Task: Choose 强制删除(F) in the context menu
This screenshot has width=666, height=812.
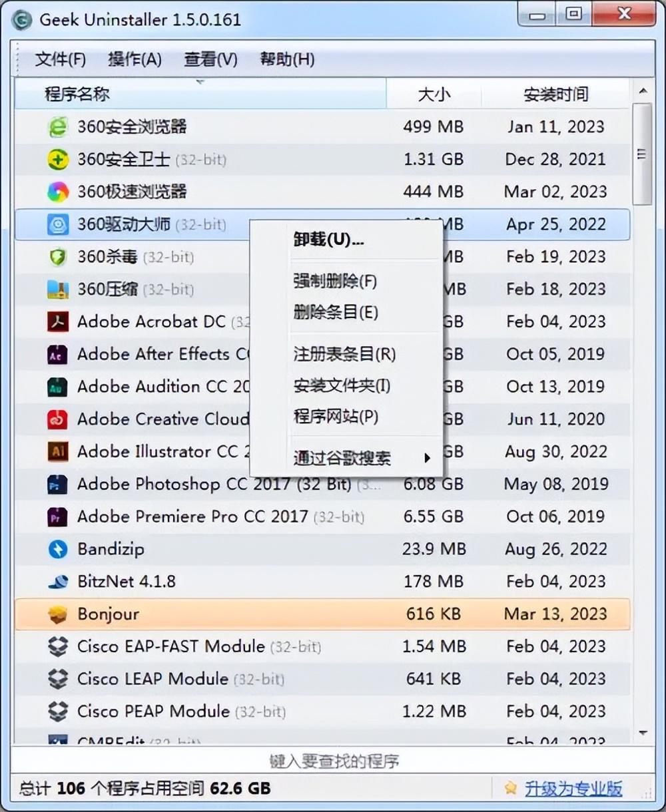Action: (346, 281)
